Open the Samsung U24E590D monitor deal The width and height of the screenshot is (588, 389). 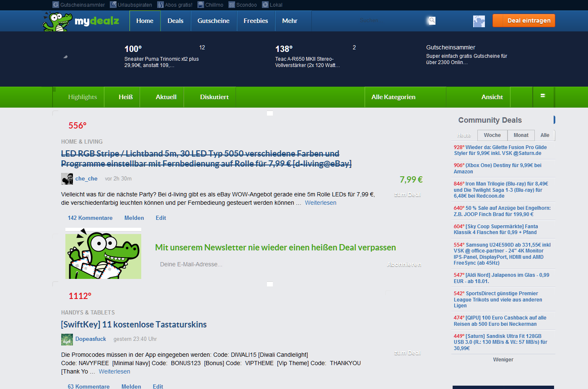[x=502, y=254]
